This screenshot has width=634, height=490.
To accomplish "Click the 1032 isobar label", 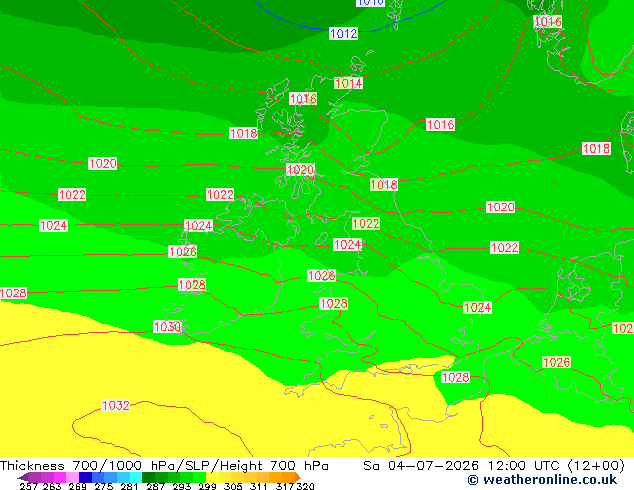I will (x=116, y=405).
